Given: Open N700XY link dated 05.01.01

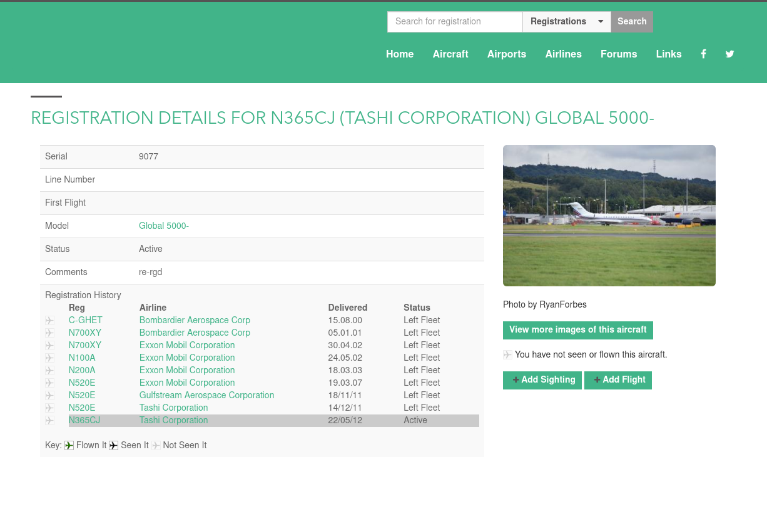Looking at the screenshot, I should click(85, 333).
